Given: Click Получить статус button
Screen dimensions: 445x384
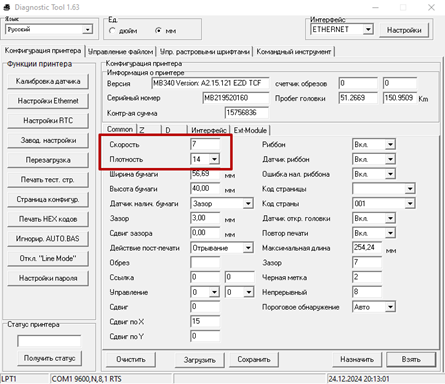Looking at the screenshot, I should click(x=49, y=358).
